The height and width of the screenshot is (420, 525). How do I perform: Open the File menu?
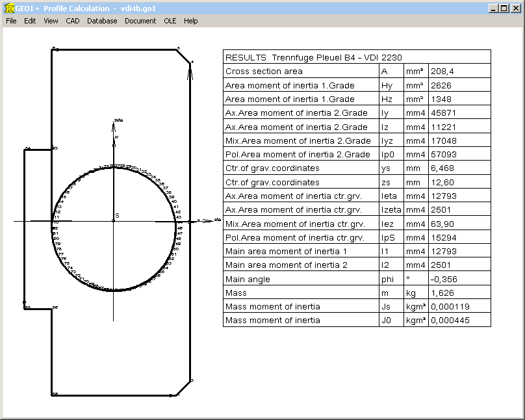pyautogui.click(x=11, y=21)
